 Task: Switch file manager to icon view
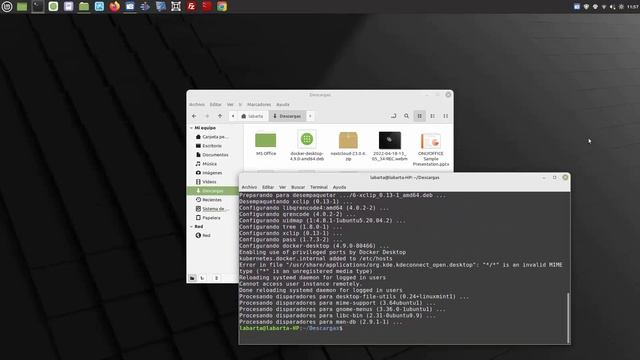(x=420, y=116)
